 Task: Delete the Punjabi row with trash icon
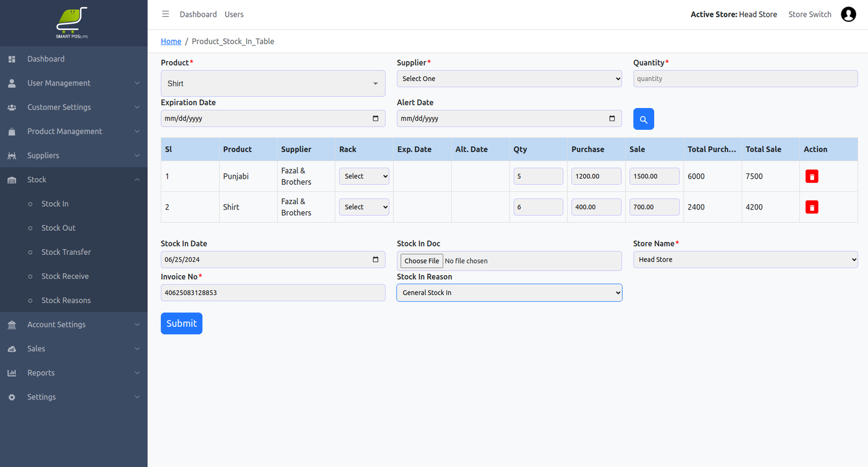coord(812,176)
